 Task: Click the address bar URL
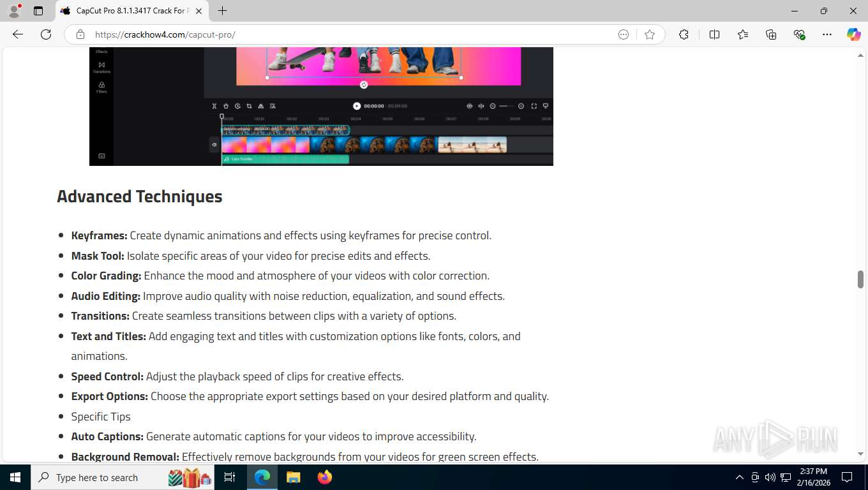pyautogui.click(x=165, y=34)
